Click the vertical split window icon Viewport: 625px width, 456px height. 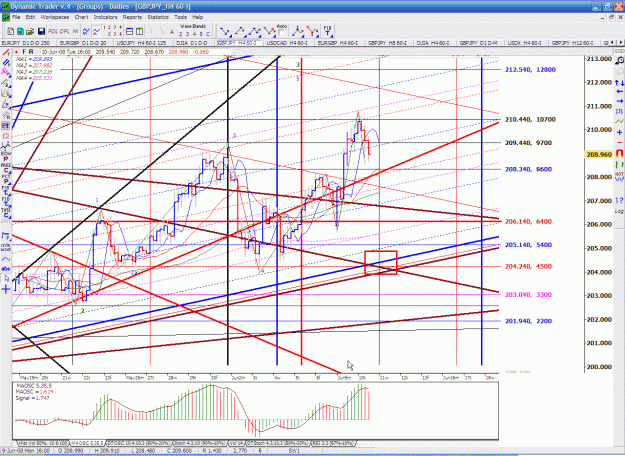(x=140, y=31)
